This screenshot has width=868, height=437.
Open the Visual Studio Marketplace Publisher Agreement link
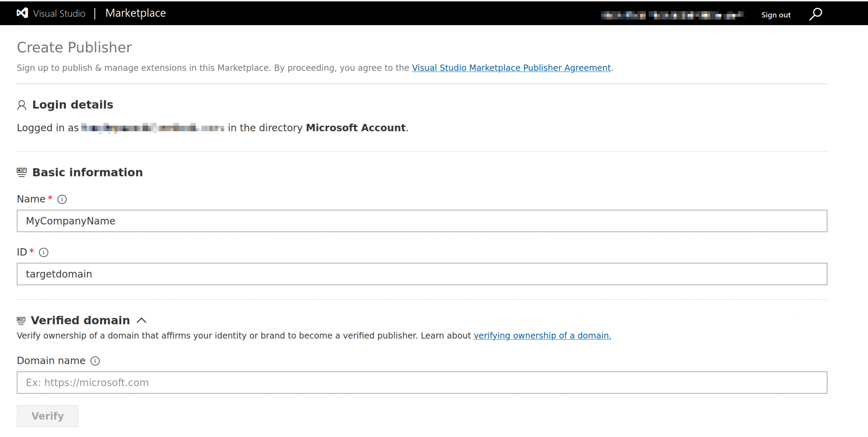pos(511,68)
